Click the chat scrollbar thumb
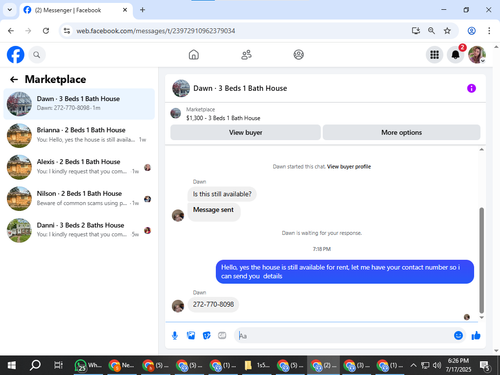500x375 pixels. 481,260
